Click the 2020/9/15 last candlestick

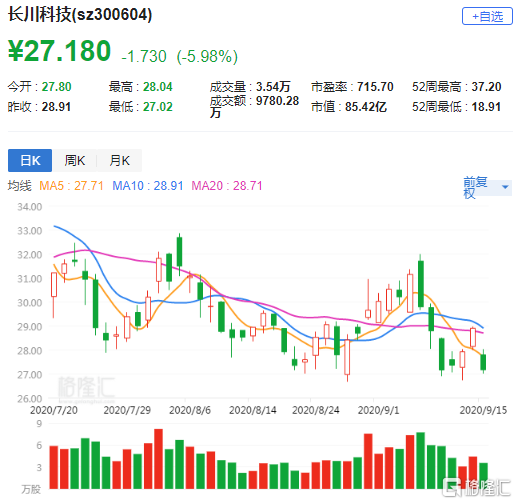483,362
